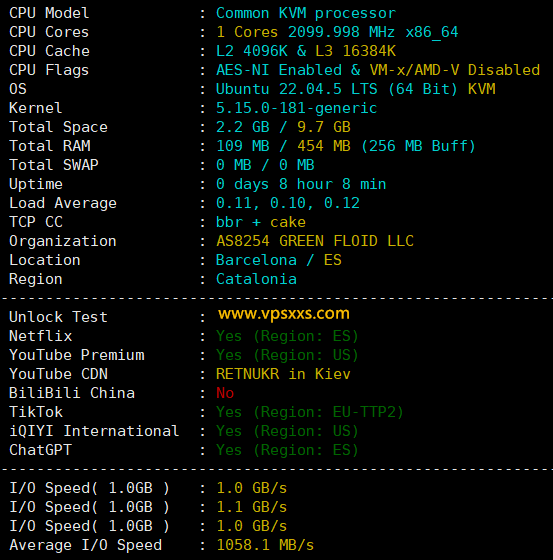Click the Common KVM processor value
The width and height of the screenshot is (553, 560).
[x=306, y=13]
